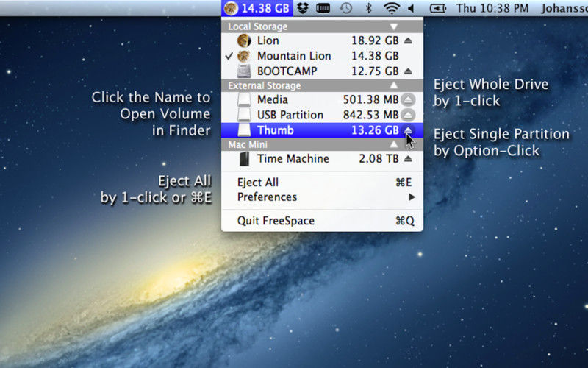
Task: Open Mountain Lion volume by its name
Action: click(294, 56)
